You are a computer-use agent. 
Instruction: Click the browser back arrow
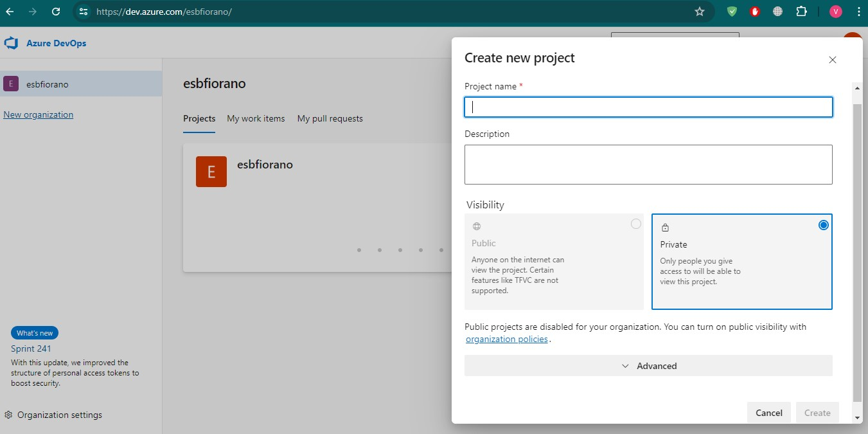10,12
